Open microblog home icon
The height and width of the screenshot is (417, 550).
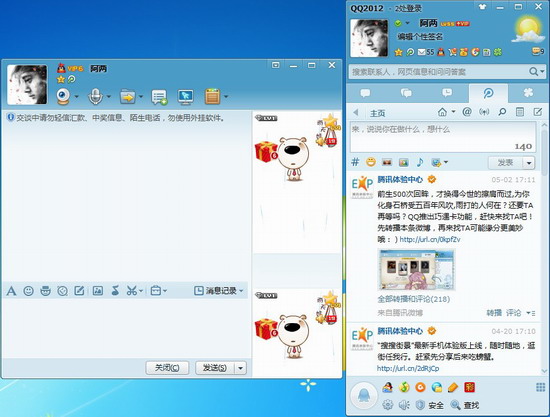tap(442, 112)
